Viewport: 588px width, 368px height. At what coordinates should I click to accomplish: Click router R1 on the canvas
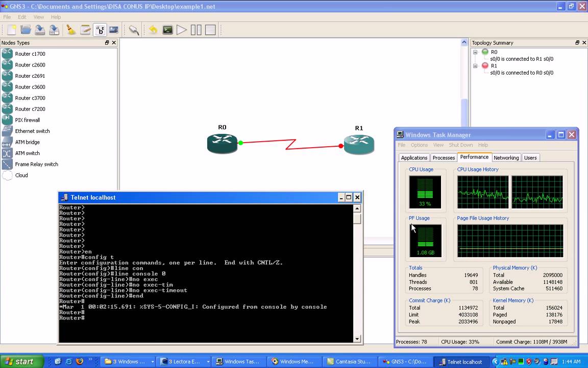359,144
